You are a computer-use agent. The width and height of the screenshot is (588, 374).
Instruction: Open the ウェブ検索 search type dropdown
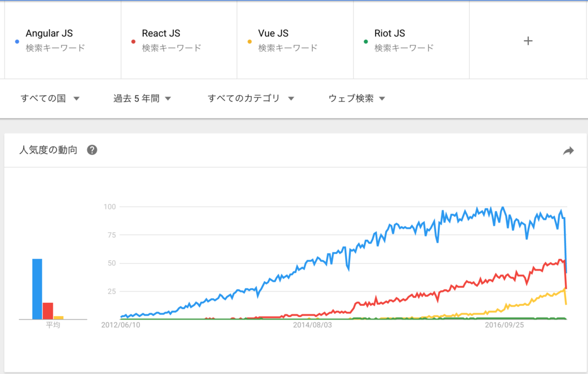tap(357, 98)
